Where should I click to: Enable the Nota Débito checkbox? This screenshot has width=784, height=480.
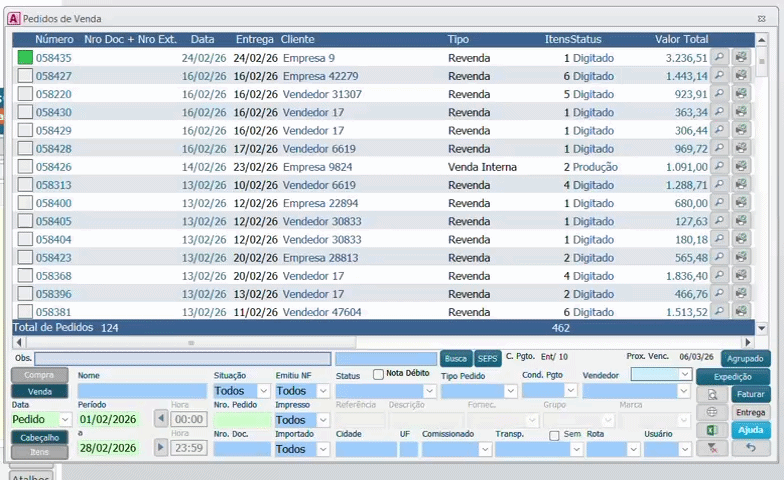(x=378, y=374)
